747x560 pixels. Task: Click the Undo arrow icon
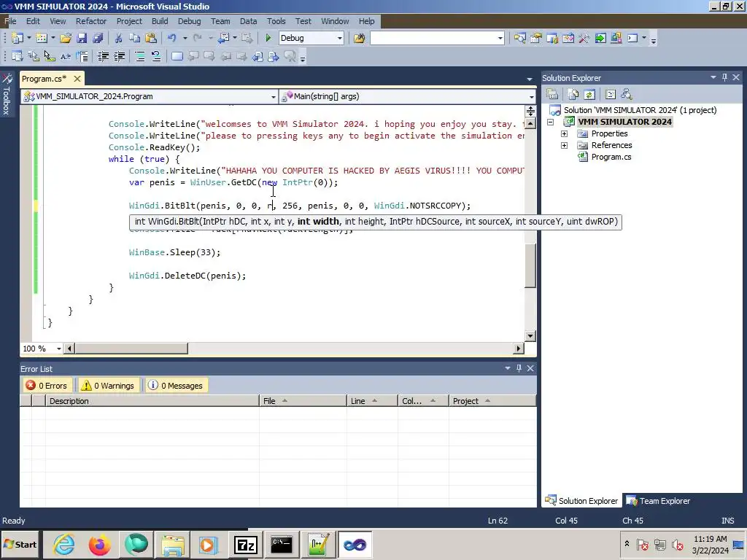coord(172,38)
